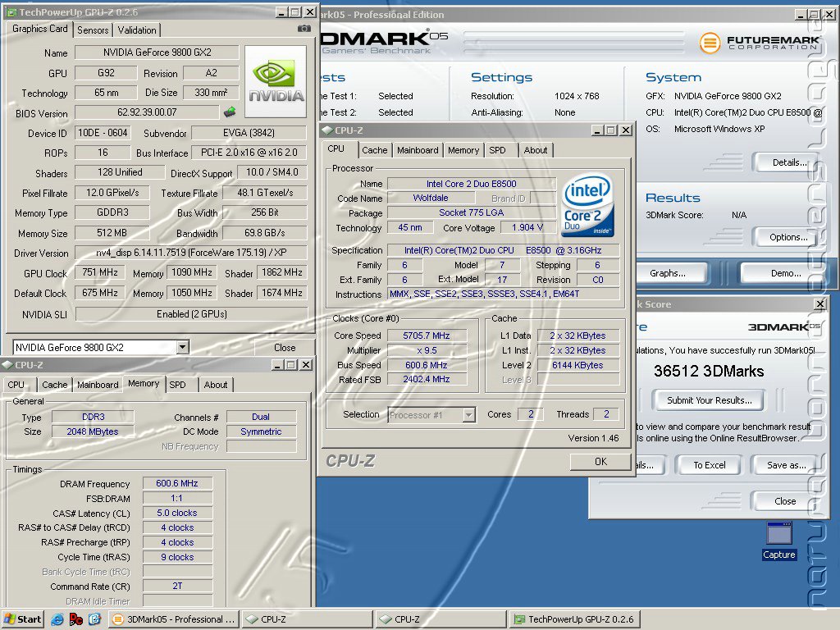Click the GPU-Z Name field NVIDIA GeForce 9800 GX2
840x630 pixels.
157,52
